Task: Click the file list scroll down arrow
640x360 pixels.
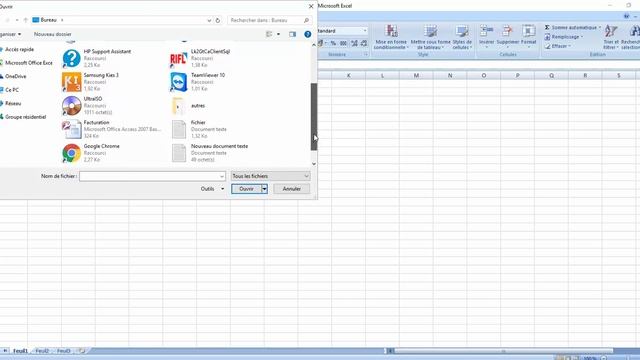Action: click(x=314, y=164)
